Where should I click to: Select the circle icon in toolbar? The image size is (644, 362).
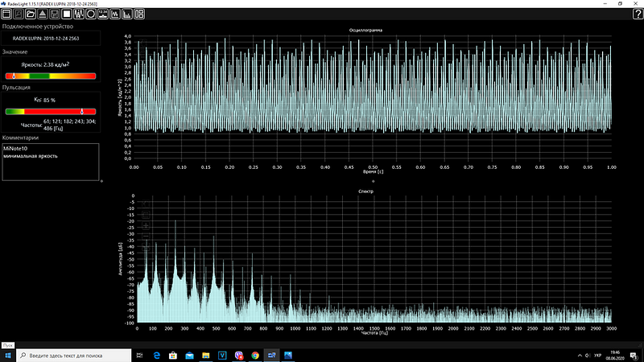pos(91,14)
